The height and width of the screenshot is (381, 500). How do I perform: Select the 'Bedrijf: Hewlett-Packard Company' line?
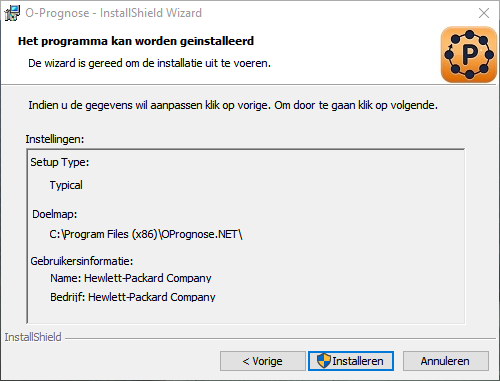click(133, 297)
